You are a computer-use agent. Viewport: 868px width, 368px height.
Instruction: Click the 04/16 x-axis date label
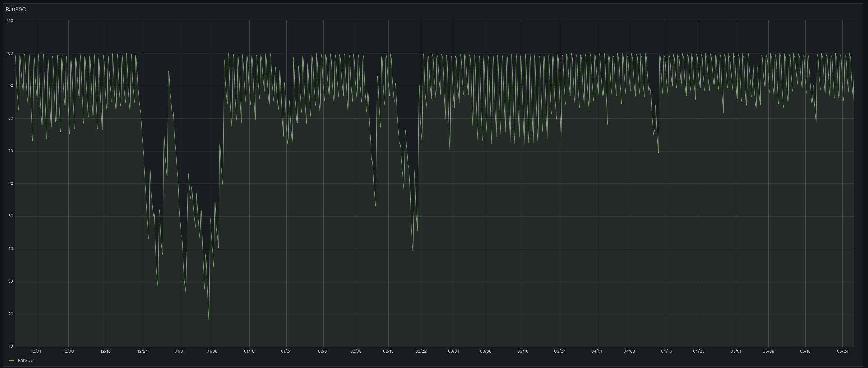point(666,351)
